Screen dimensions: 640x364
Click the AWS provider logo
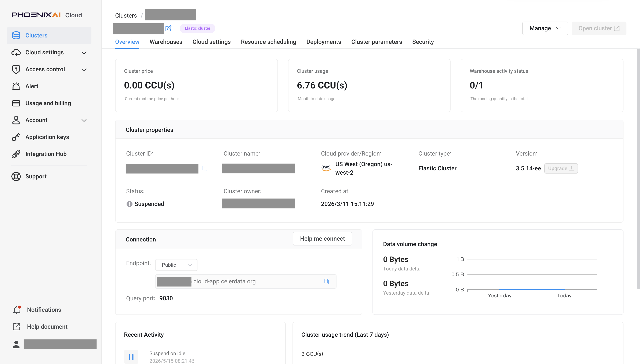click(x=326, y=168)
